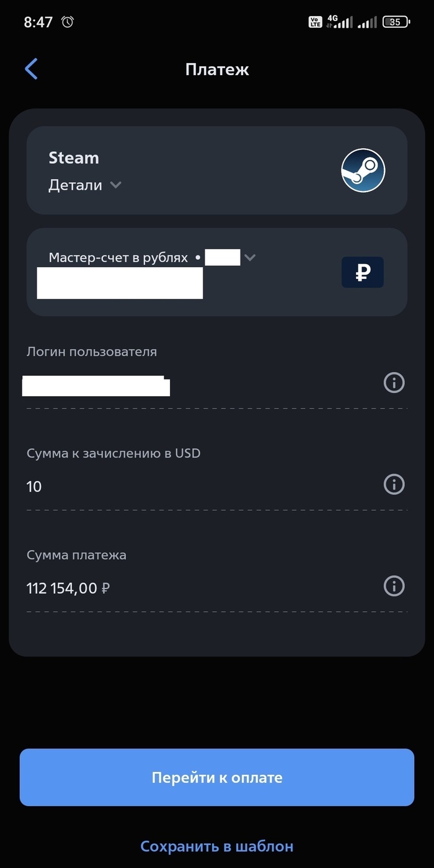Image resolution: width=434 pixels, height=868 pixels.
Task: Go back using the blue arrow
Action: [x=31, y=68]
